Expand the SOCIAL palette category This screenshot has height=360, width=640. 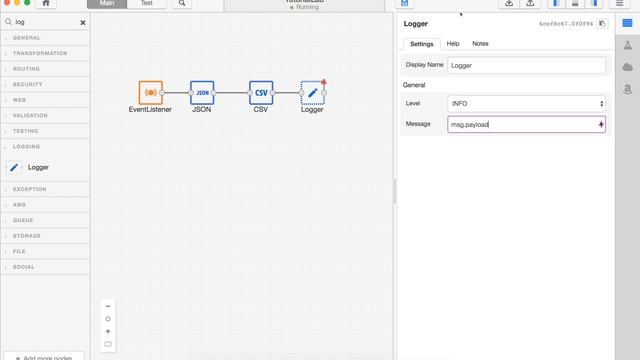(45, 267)
